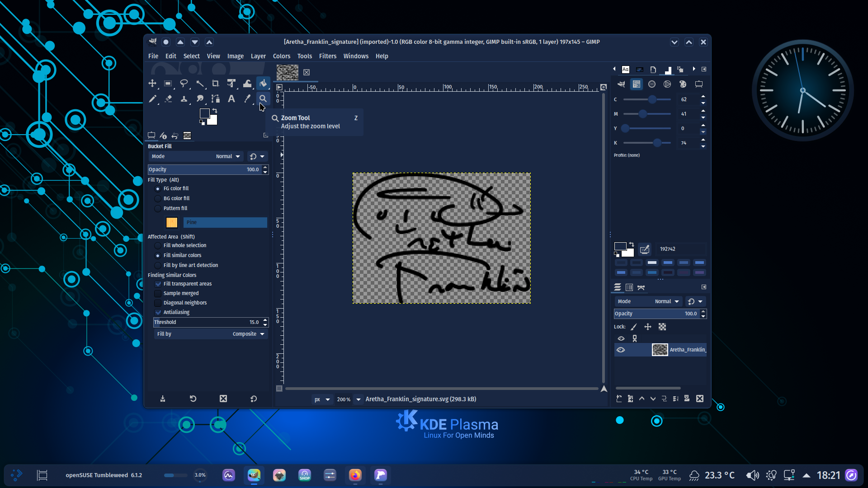Delete this layer with the X button

pos(700,399)
